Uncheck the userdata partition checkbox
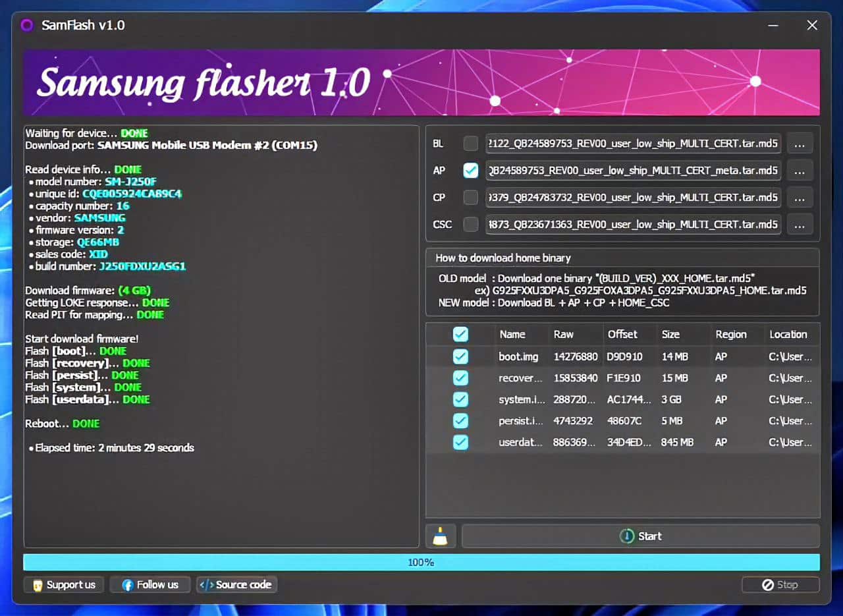 [x=460, y=442]
